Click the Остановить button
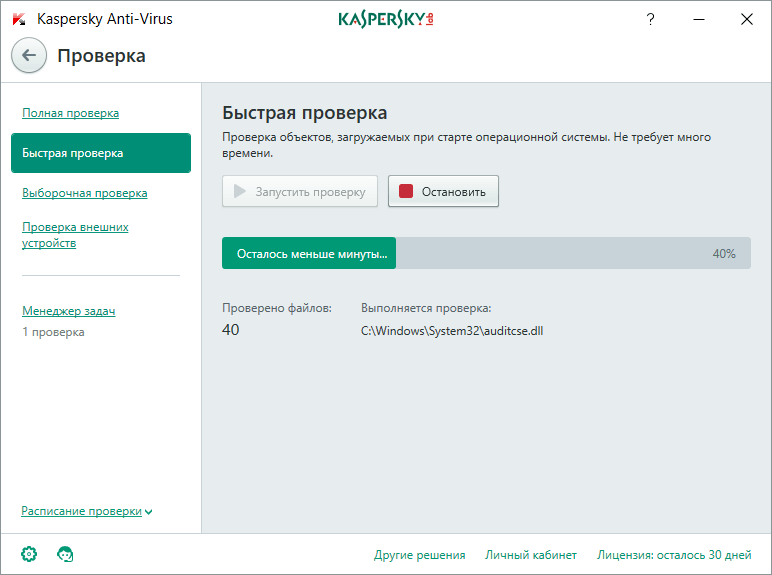This screenshot has height=575, width=772. 443,191
